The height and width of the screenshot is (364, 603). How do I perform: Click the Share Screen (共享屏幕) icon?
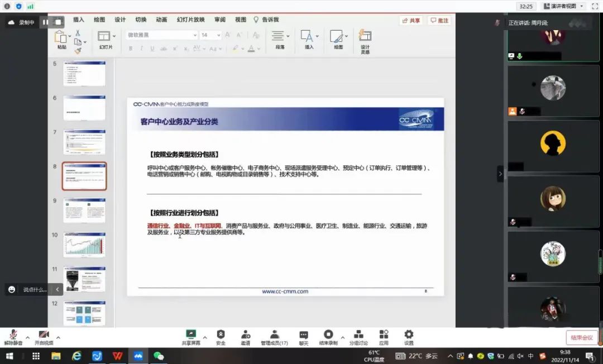191,334
